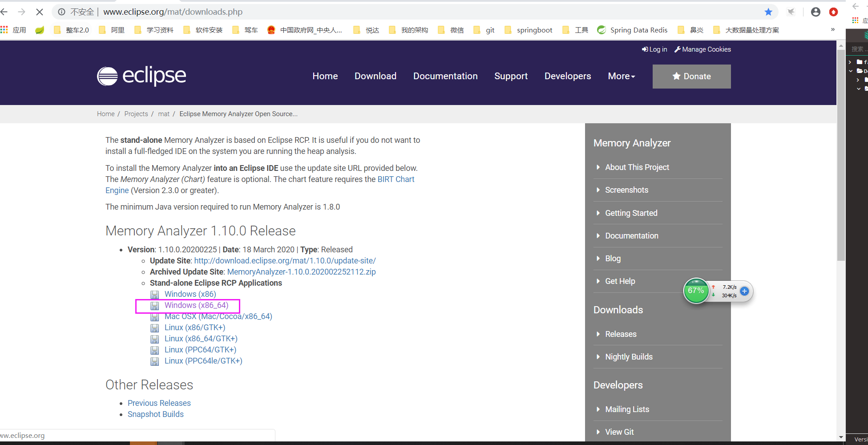The image size is (868, 445).
Task: Click the disk icon beside Linux (x86_64/GTK+)
Action: click(154, 339)
